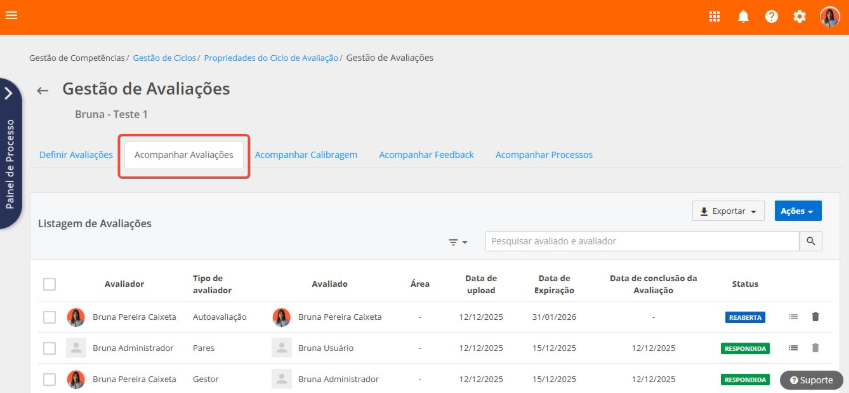
Task: Open the Exportar dropdown
Action: point(728,211)
